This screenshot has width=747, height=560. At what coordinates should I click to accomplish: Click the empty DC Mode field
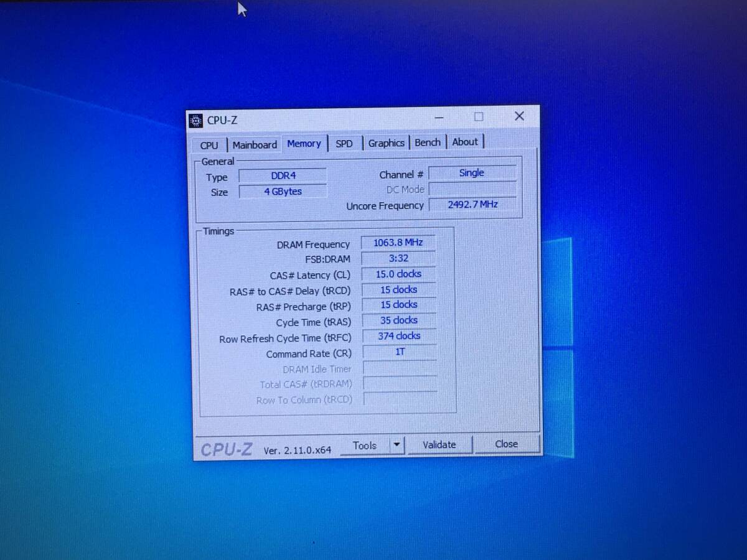click(472, 189)
